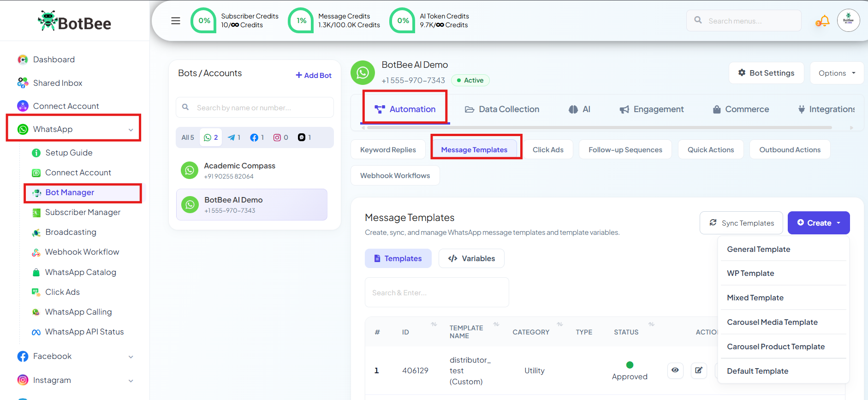Viewport: 868px width, 400px height.
Task: Open Webhook Workflow in sidebar
Action: click(x=82, y=252)
